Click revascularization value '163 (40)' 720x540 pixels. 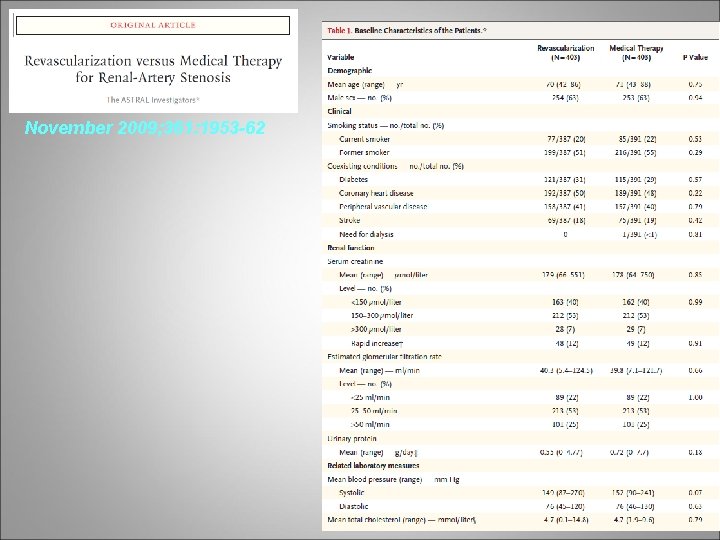click(x=565, y=302)
